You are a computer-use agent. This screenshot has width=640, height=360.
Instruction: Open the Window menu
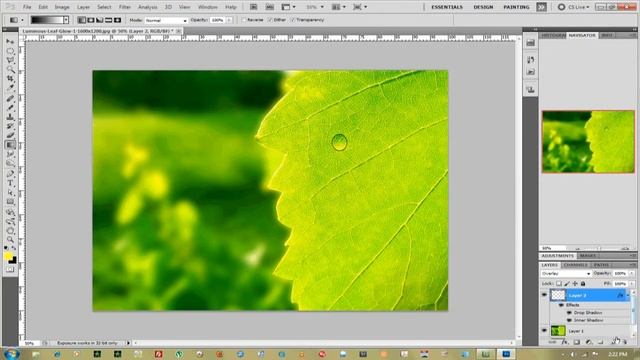pos(207,7)
